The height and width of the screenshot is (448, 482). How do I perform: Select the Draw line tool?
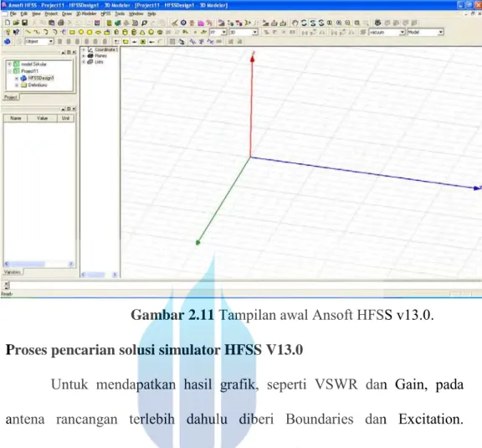tap(28, 32)
